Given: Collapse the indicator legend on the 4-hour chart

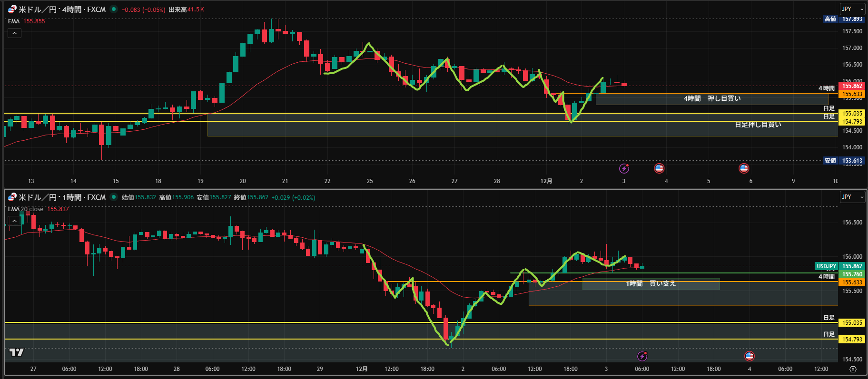Looking at the screenshot, I should tap(14, 33).
